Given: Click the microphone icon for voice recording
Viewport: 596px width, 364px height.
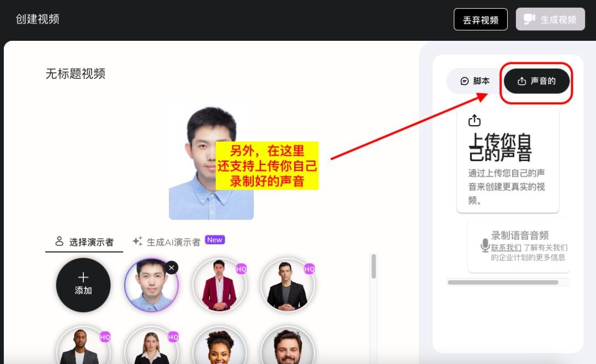Looking at the screenshot, I should point(485,245).
